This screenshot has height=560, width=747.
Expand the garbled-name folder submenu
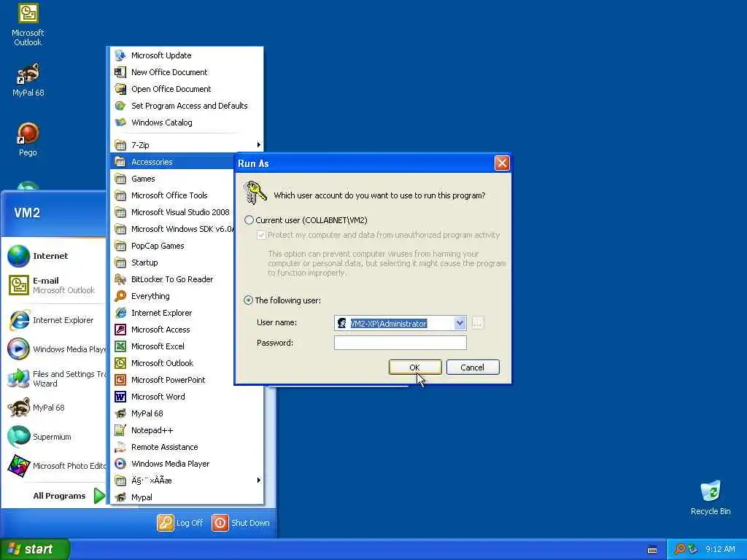(x=187, y=481)
